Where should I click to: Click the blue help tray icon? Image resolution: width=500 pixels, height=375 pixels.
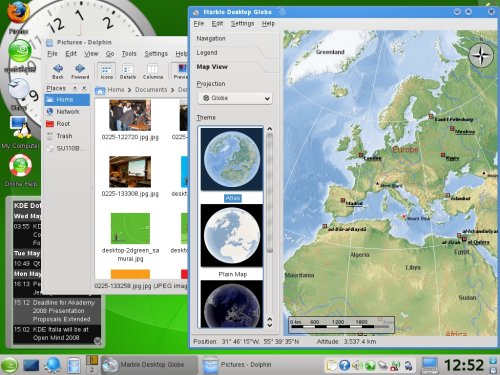(x=344, y=365)
